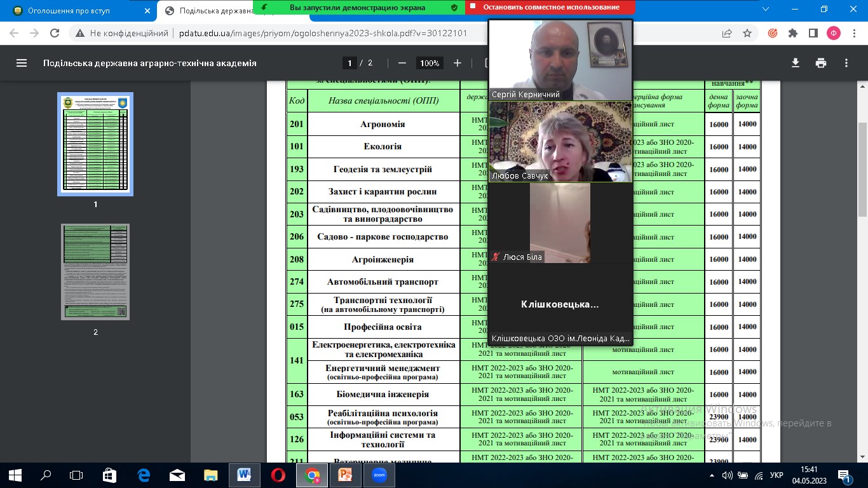The image size is (868, 488).
Task: Open PDF viewer more actions menu
Action: click(846, 63)
